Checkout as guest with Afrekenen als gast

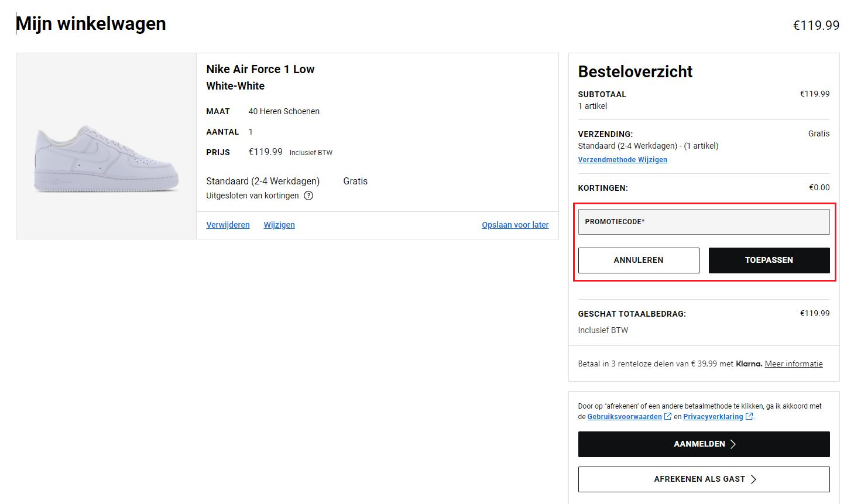[x=699, y=479]
